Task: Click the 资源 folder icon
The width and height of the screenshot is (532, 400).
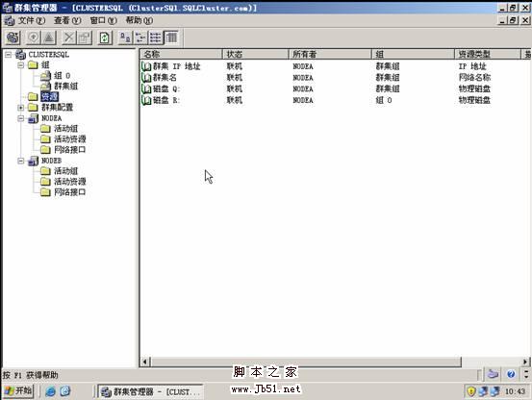Action: pos(33,96)
